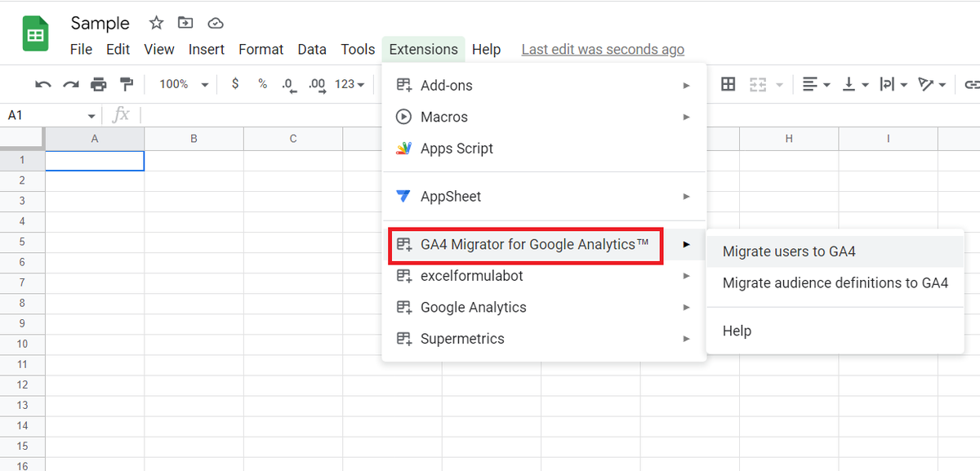This screenshot has height=471, width=980.
Task: Click the excelformulabot add-on icon
Action: [403, 276]
